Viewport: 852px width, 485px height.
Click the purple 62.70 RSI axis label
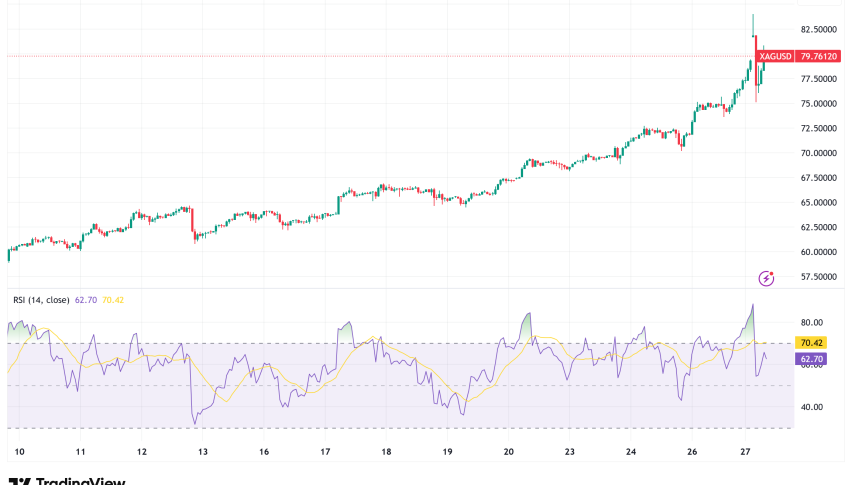(x=809, y=357)
